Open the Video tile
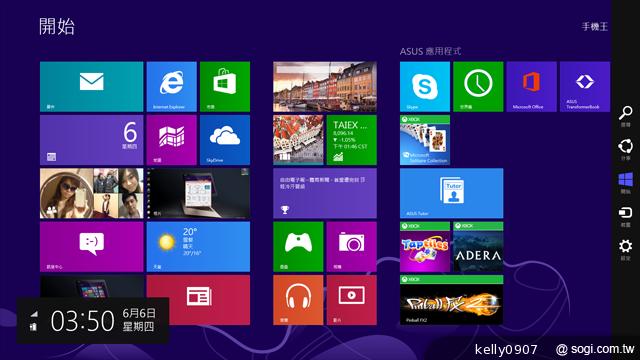This screenshot has width=640, height=360. tap(351, 300)
